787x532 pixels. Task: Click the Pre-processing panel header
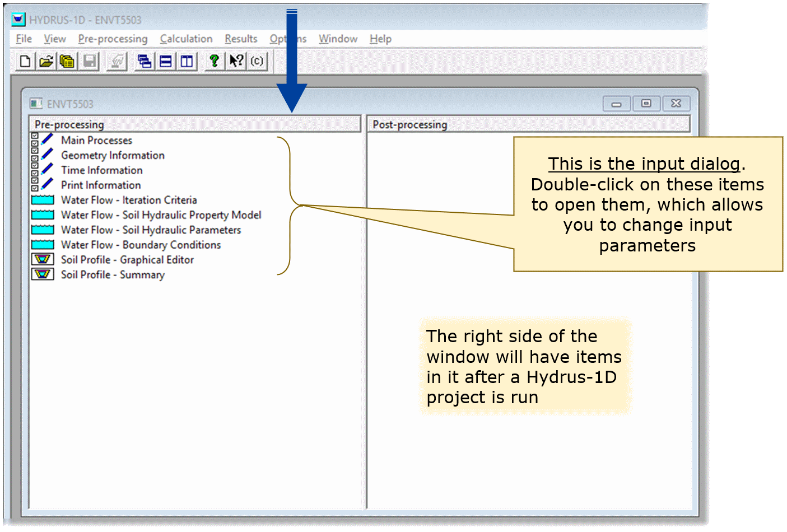(195, 124)
